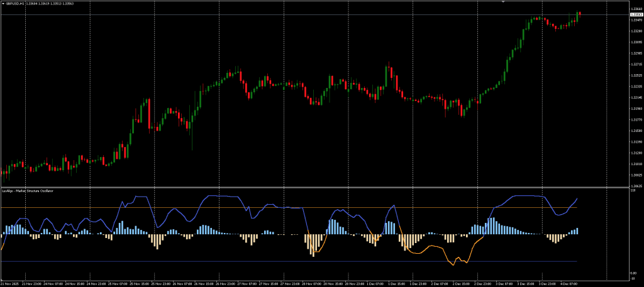Click the '2 Dec 23:00' time label
The height and width of the screenshot is (287, 644).
(x=482, y=283)
